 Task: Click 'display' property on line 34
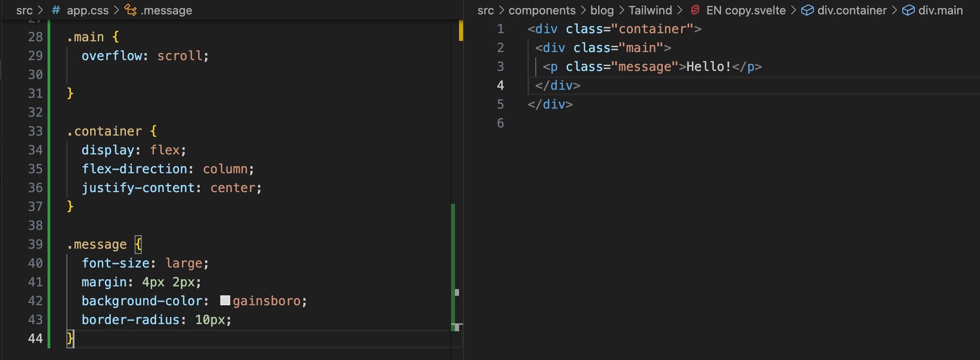tap(108, 150)
